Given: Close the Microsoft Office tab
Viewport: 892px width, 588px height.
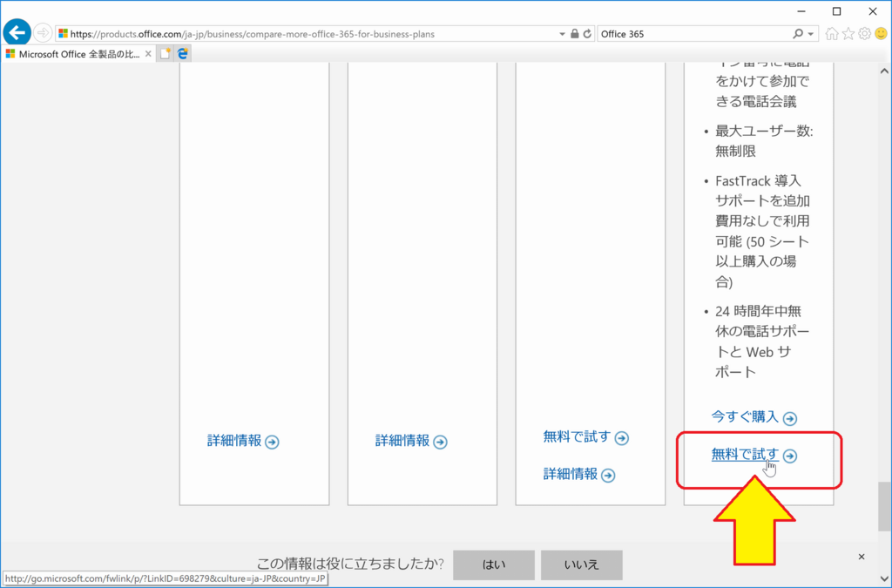Looking at the screenshot, I should click(148, 53).
